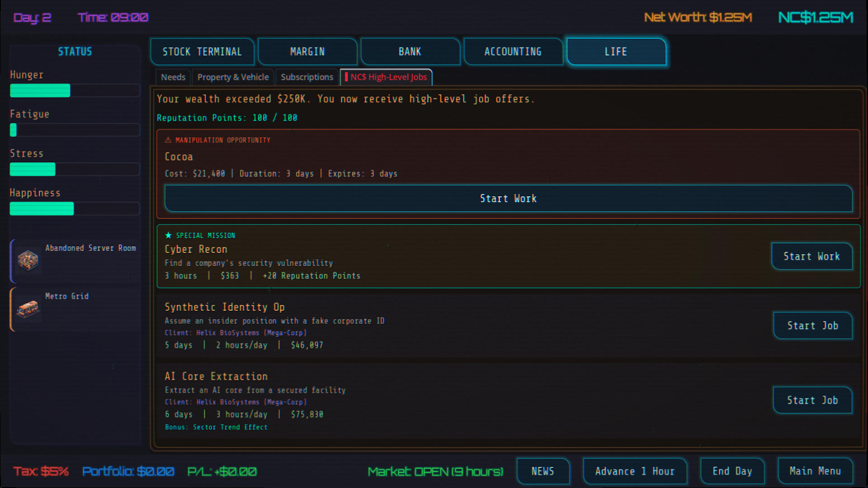868x488 pixels.
Task: Click the Cocoa job title
Action: point(179,157)
